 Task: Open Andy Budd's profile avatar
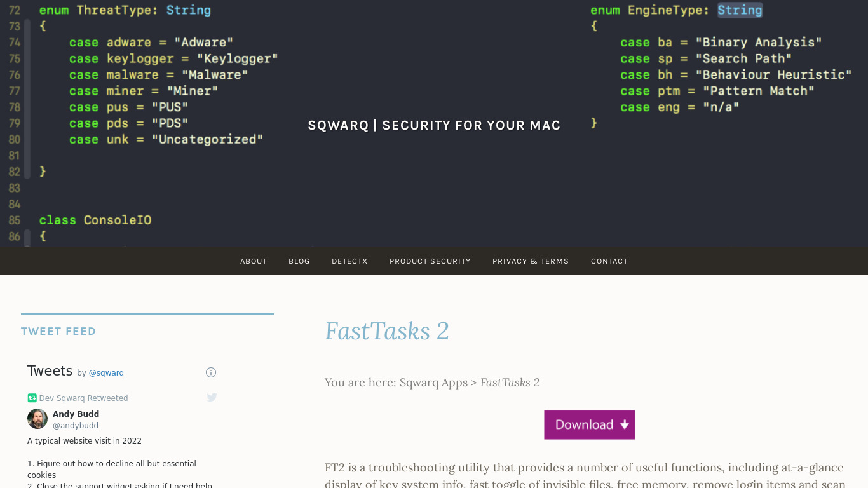37,419
